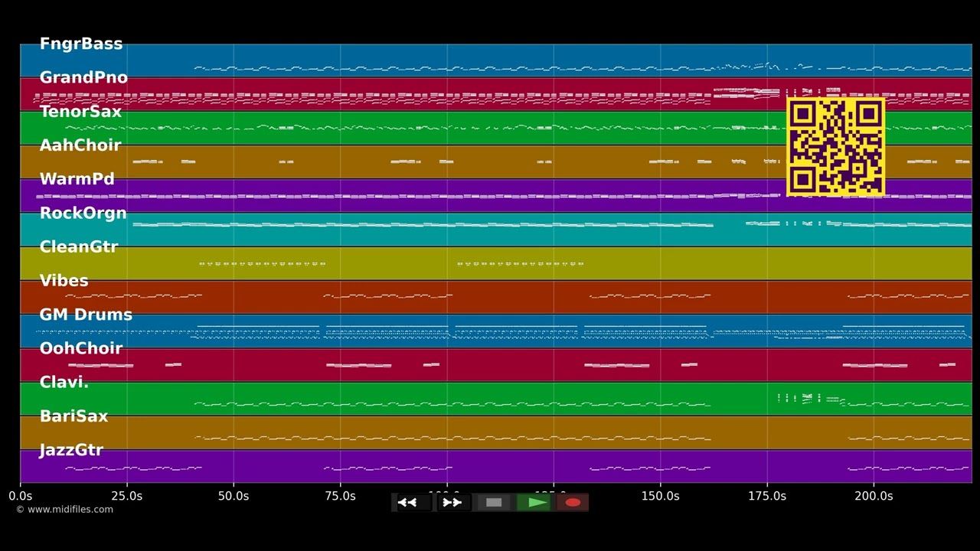Click the 50.0s timeline mark
The height and width of the screenshot is (551, 980).
(234, 496)
